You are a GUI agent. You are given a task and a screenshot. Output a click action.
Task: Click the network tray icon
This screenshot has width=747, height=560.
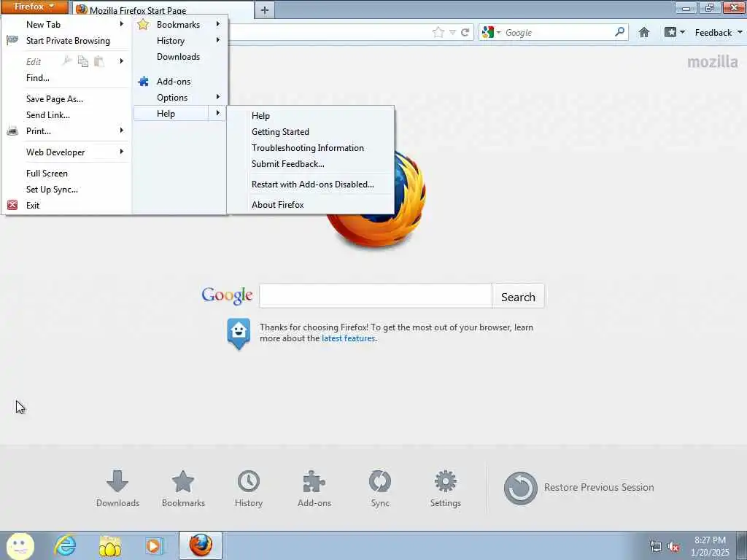point(656,547)
